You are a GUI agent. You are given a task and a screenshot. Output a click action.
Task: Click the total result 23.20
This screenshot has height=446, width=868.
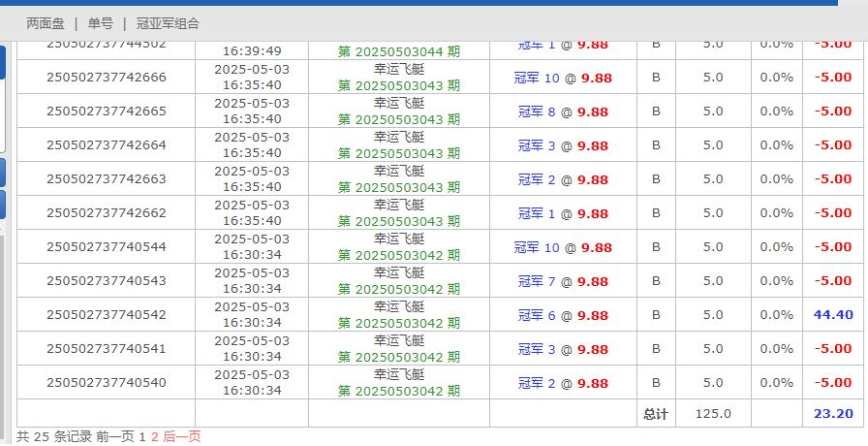(x=833, y=414)
